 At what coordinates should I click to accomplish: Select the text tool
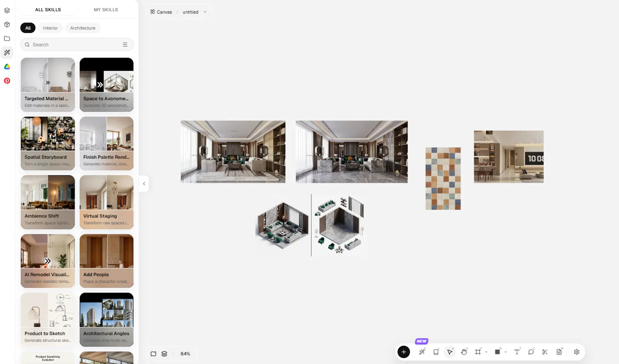[x=517, y=352]
